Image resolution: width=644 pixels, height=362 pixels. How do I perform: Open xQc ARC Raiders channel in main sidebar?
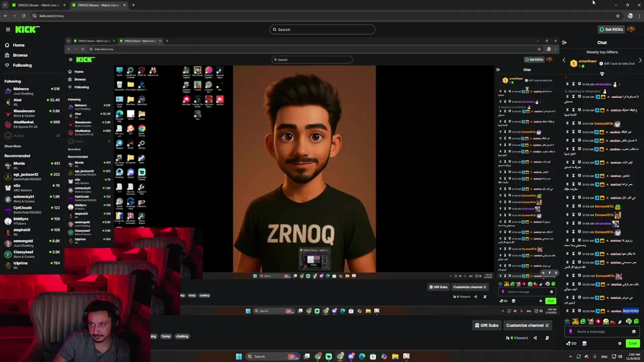(x=32, y=188)
